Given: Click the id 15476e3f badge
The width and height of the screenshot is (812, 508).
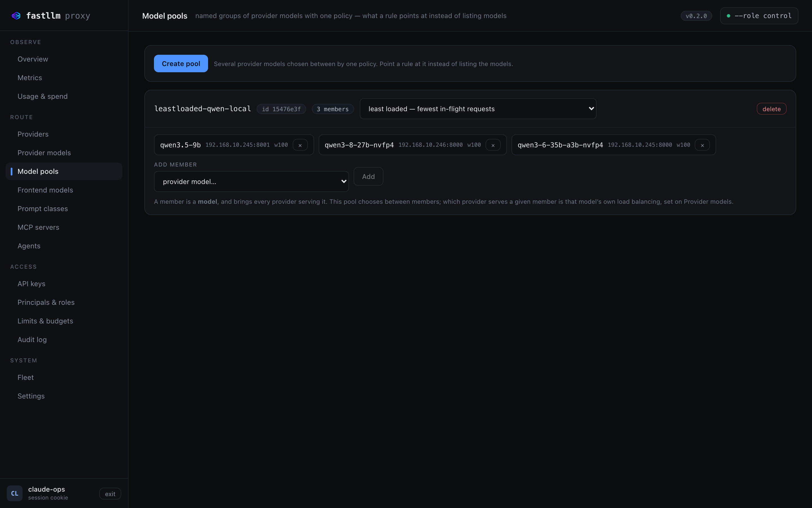Looking at the screenshot, I should (x=281, y=109).
